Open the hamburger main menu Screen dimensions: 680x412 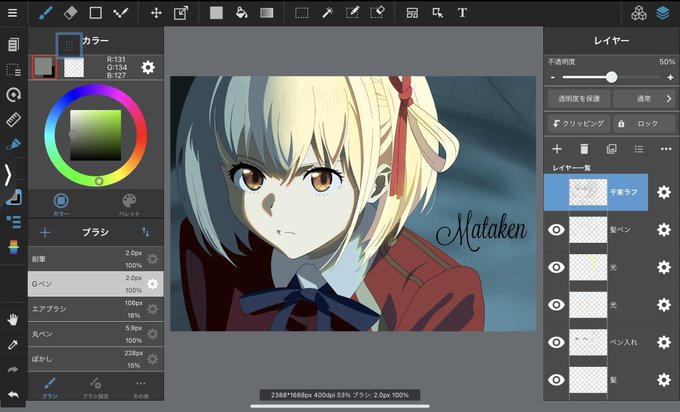point(13,13)
